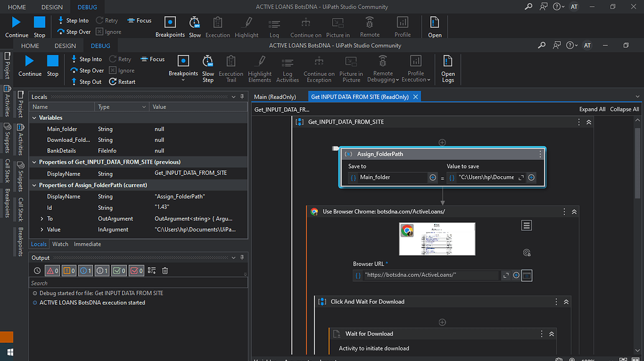
Task: Switch to the Watch tab
Action: tap(60, 244)
